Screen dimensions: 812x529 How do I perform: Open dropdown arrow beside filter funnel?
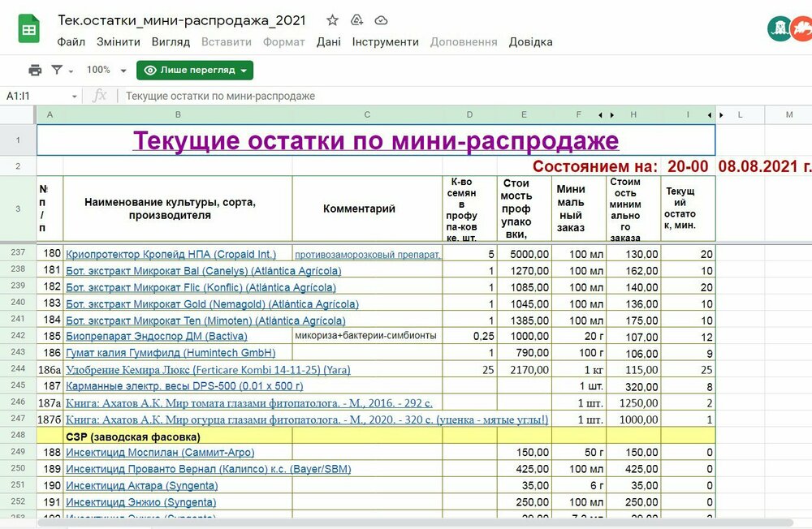pyautogui.click(x=69, y=69)
